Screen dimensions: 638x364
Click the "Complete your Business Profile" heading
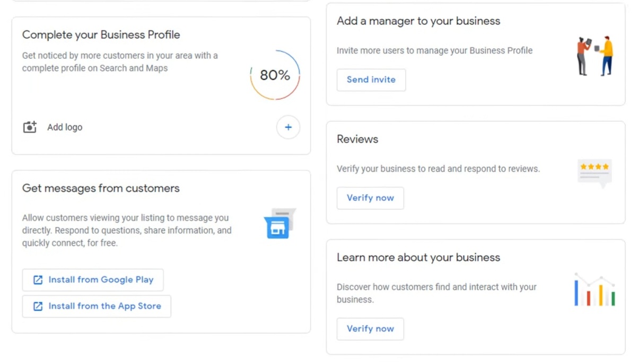click(x=101, y=34)
